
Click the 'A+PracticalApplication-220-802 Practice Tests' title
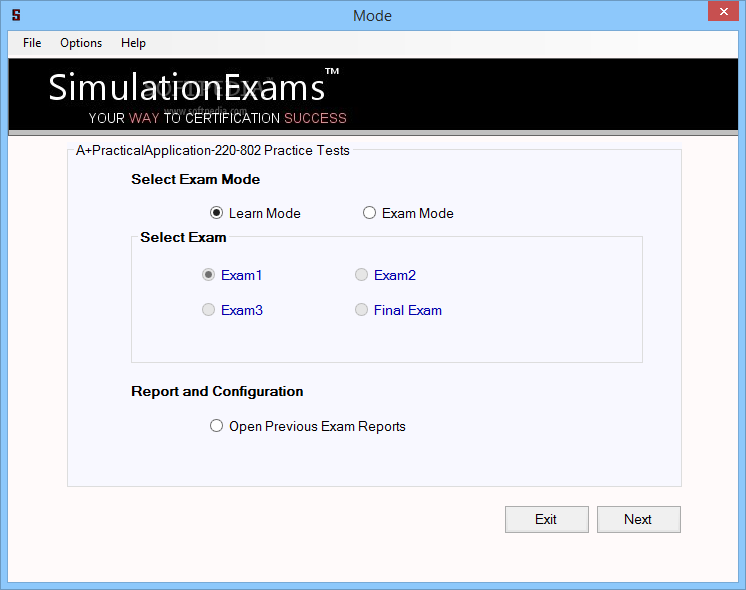[x=213, y=150]
